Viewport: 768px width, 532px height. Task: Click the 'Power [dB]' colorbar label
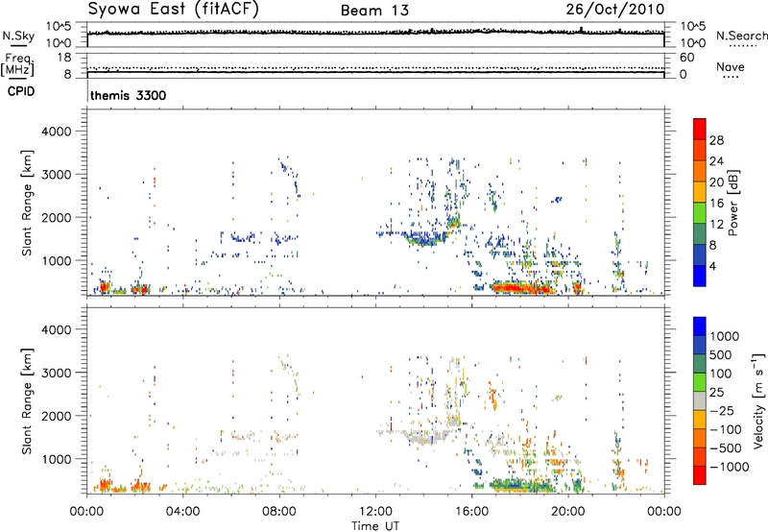coord(732,203)
